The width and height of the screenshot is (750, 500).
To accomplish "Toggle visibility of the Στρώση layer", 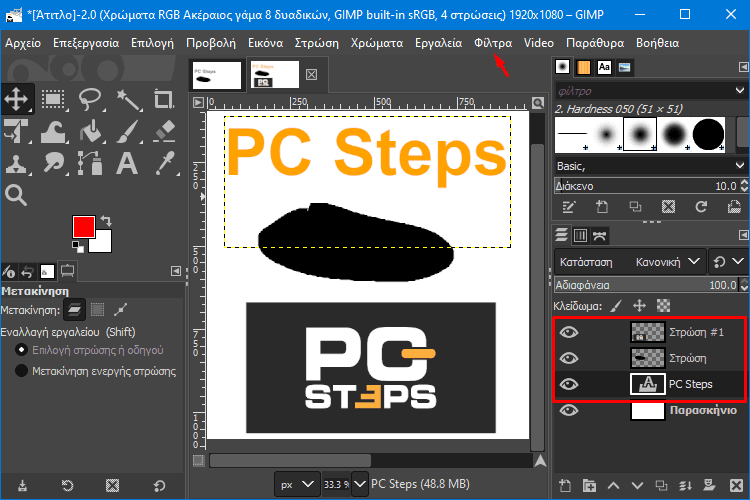I will pyautogui.click(x=569, y=358).
